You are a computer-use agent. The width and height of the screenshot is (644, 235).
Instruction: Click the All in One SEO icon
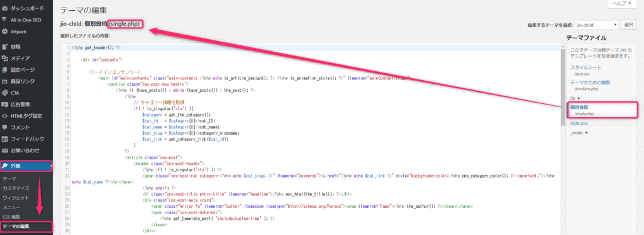(x=4, y=20)
